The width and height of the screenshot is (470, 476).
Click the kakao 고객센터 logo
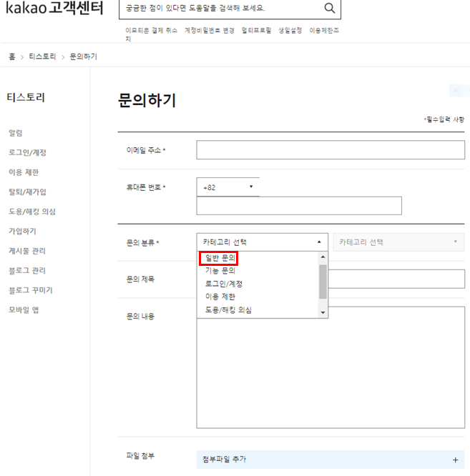coord(54,8)
